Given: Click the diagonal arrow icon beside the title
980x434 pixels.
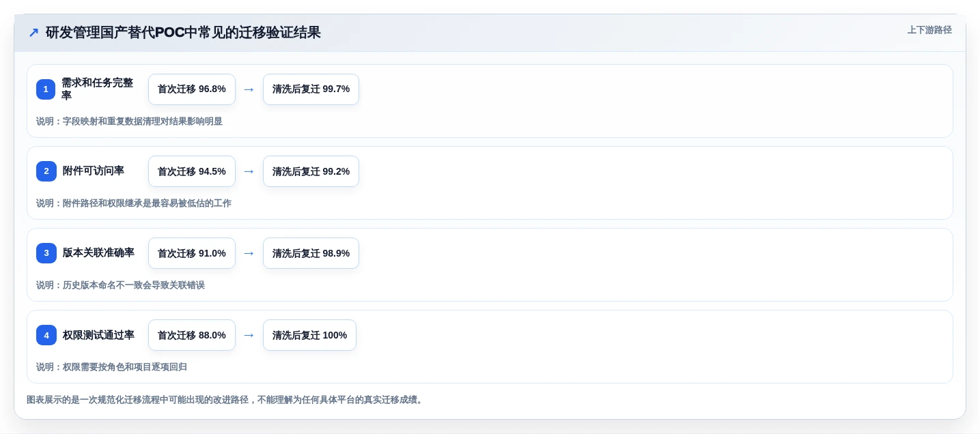Looking at the screenshot, I should (x=33, y=33).
